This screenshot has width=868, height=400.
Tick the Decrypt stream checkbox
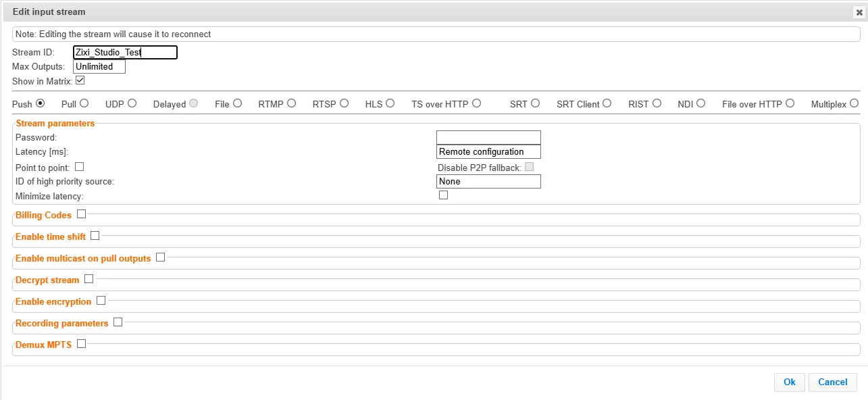pyautogui.click(x=88, y=279)
